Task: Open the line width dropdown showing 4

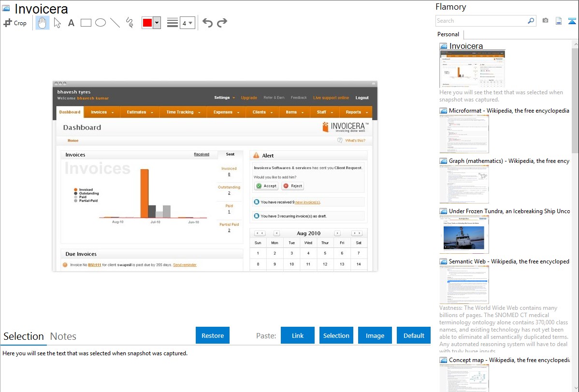Action: pyautogui.click(x=187, y=23)
